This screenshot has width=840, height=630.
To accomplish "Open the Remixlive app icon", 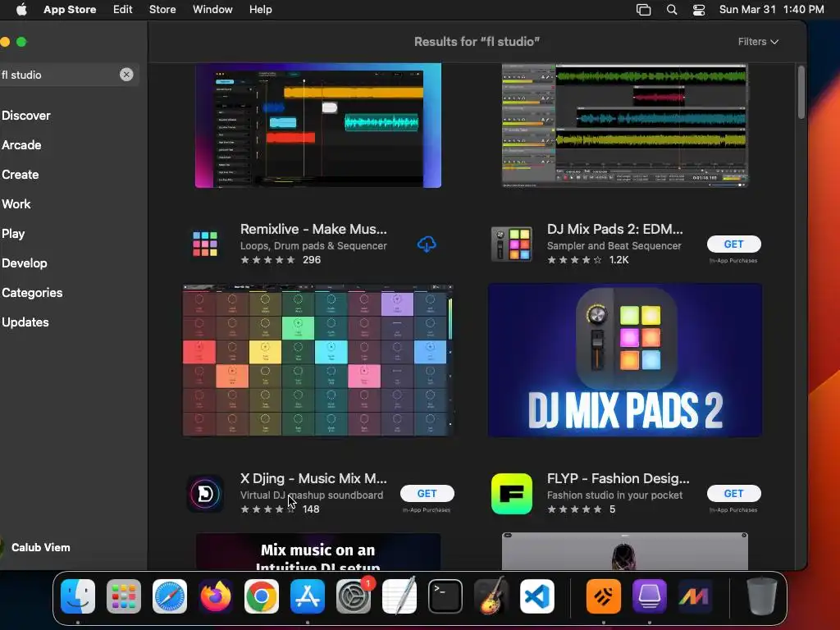I will (x=205, y=244).
